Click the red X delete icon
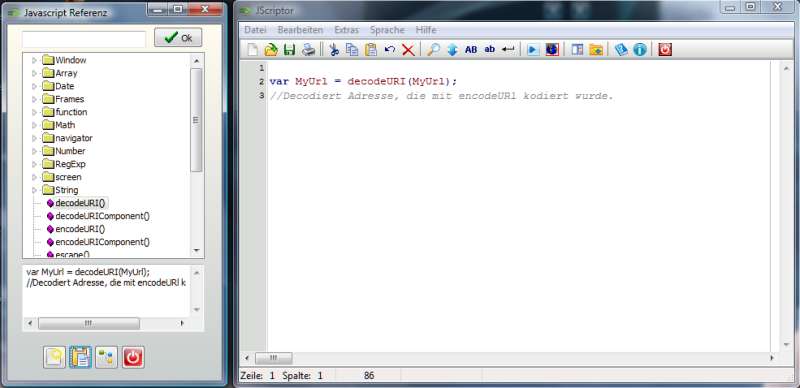This screenshot has height=388, width=800. pos(408,50)
